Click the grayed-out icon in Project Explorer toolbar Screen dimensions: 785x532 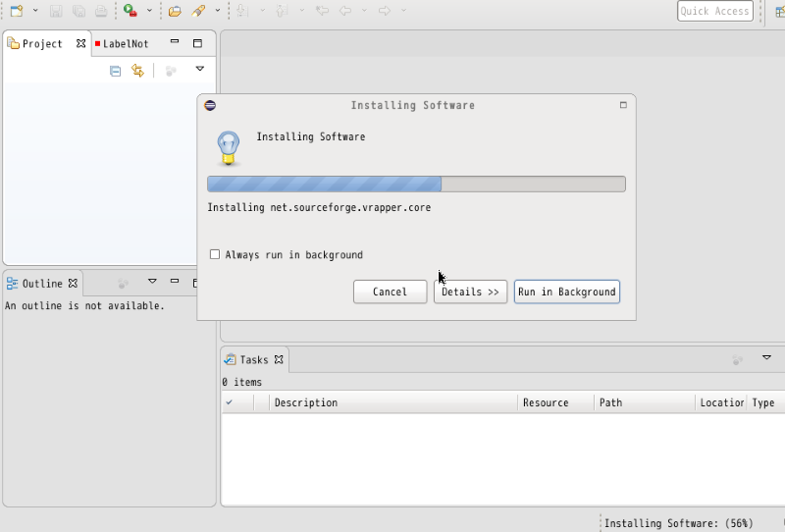point(171,71)
